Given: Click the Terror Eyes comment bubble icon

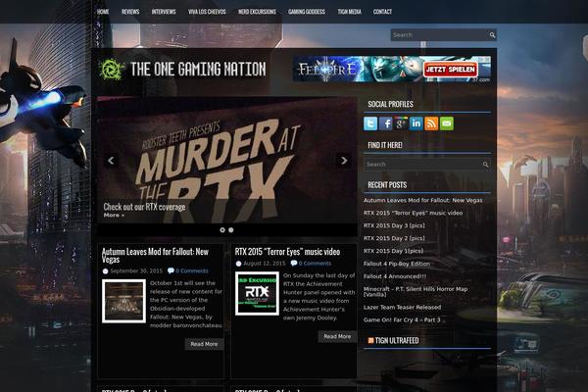Looking at the screenshot, I should click(294, 263).
